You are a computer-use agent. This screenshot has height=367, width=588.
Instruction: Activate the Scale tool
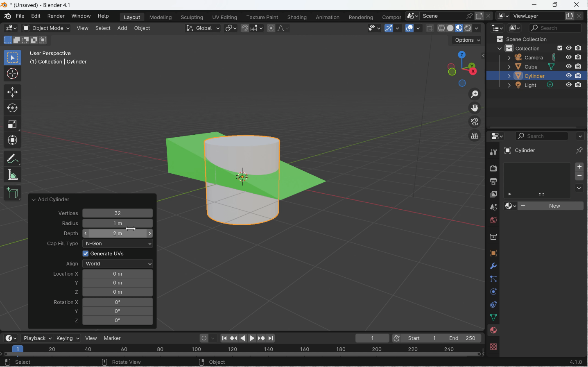click(12, 124)
